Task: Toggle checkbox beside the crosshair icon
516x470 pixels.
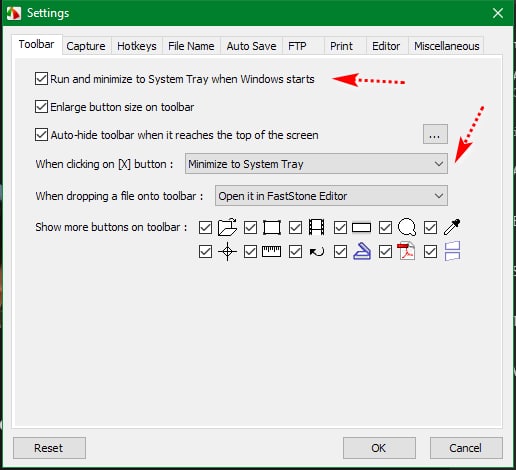Action: click(x=205, y=252)
